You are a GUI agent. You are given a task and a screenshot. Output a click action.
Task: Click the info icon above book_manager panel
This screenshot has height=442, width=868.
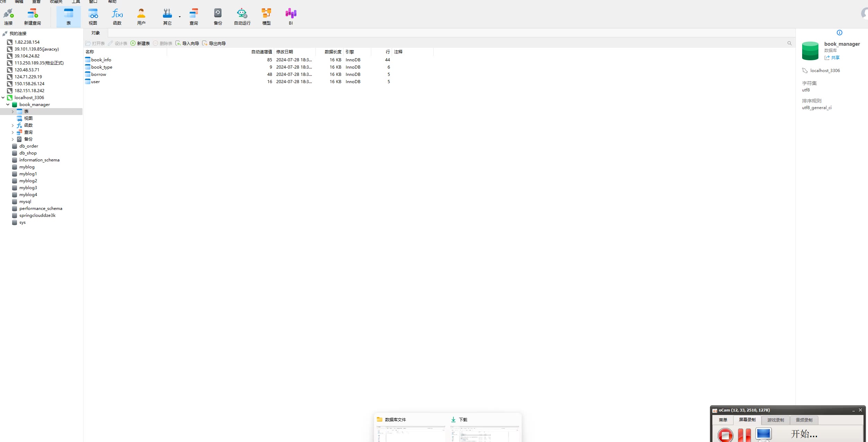839,33
